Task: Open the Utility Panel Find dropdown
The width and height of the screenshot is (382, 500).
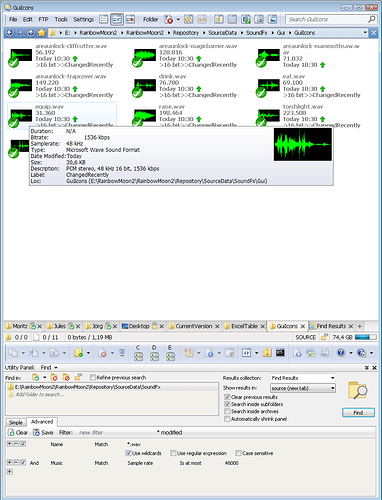Action: (x=49, y=367)
